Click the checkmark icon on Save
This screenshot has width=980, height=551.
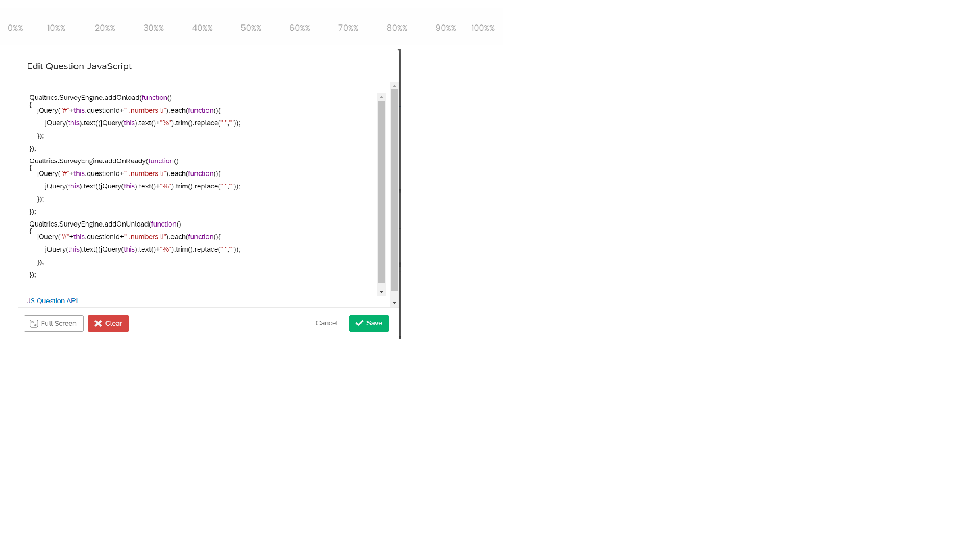click(359, 323)
